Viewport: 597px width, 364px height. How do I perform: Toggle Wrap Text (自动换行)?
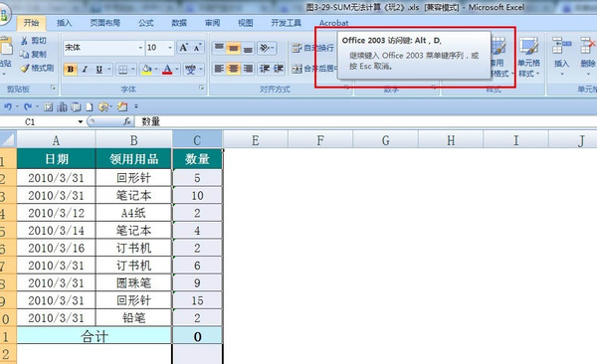(312, 48)
